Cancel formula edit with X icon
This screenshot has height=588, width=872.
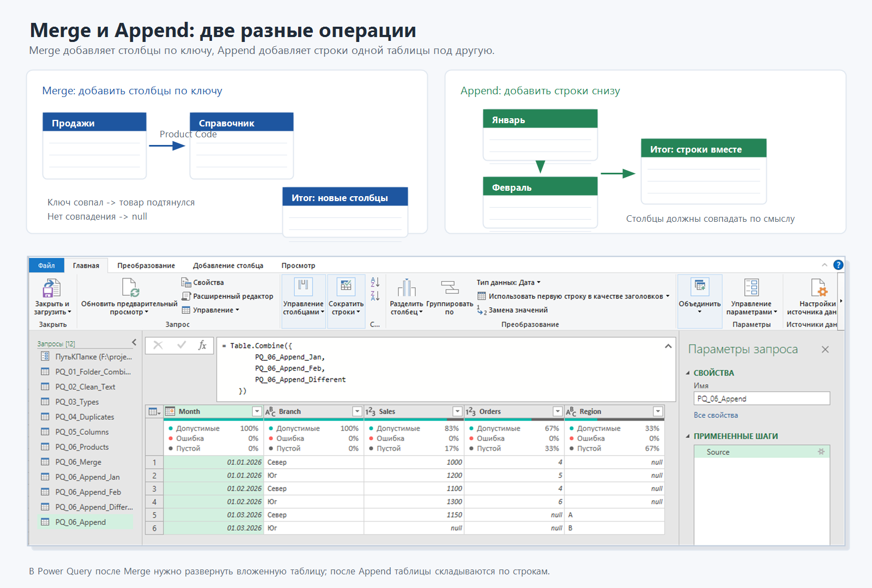pyautogui.click(x=158, y=345)
